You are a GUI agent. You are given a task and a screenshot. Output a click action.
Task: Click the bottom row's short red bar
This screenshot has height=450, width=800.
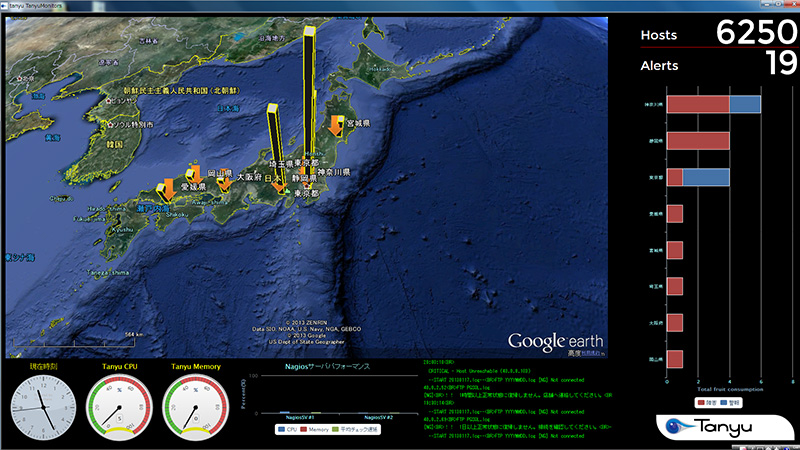[x=674, y=359]
